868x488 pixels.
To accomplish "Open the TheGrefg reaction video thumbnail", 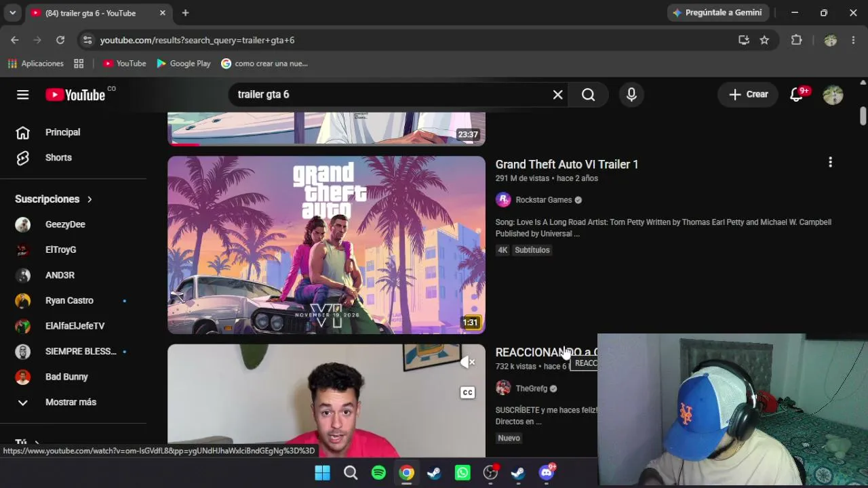I will coord(326,401).
